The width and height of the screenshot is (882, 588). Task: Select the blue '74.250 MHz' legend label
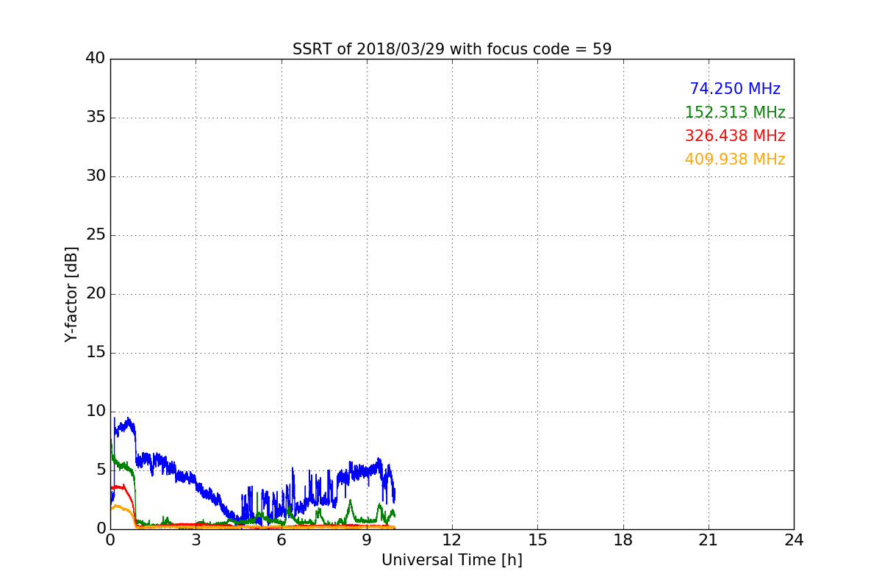(735, 89)
